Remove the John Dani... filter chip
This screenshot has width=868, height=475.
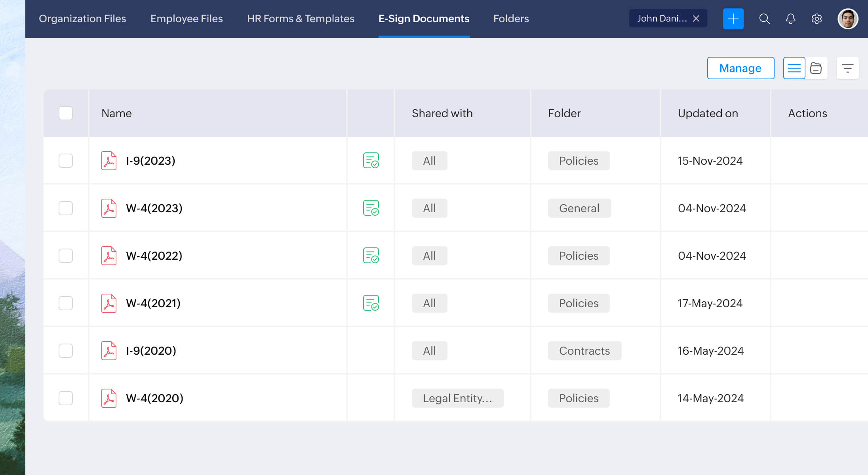[x=696, y=19]
